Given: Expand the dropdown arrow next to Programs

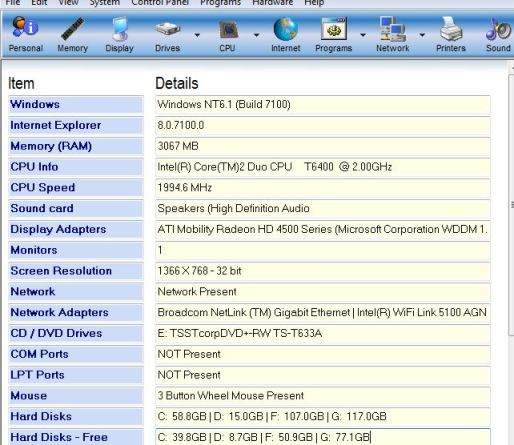Looking at the screenshot, I should point(363,35).
